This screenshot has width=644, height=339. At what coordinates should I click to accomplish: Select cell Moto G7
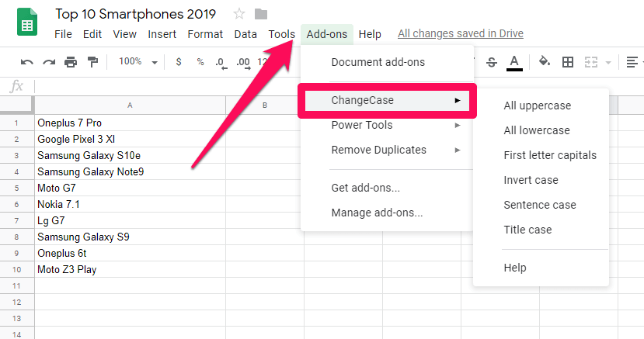130,189
